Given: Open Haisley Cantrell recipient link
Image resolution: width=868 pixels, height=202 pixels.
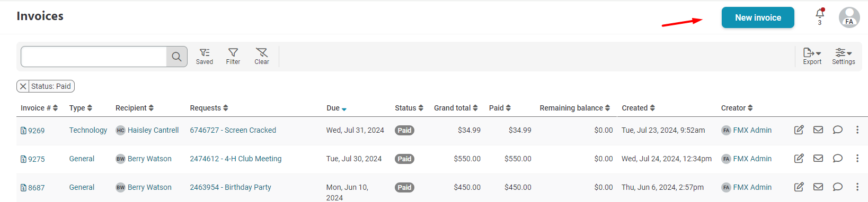Looking at the screenshot, I should [x=153, y=130].
